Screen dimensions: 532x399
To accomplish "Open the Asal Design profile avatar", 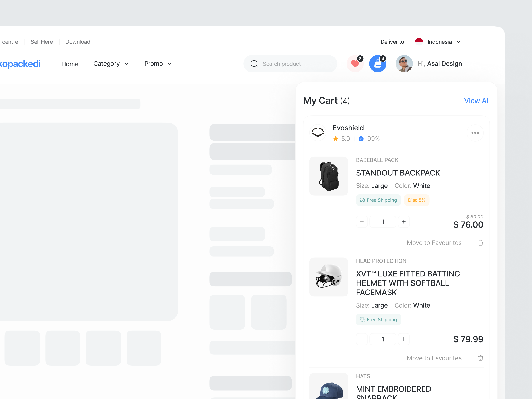I will tap(404, 64).
